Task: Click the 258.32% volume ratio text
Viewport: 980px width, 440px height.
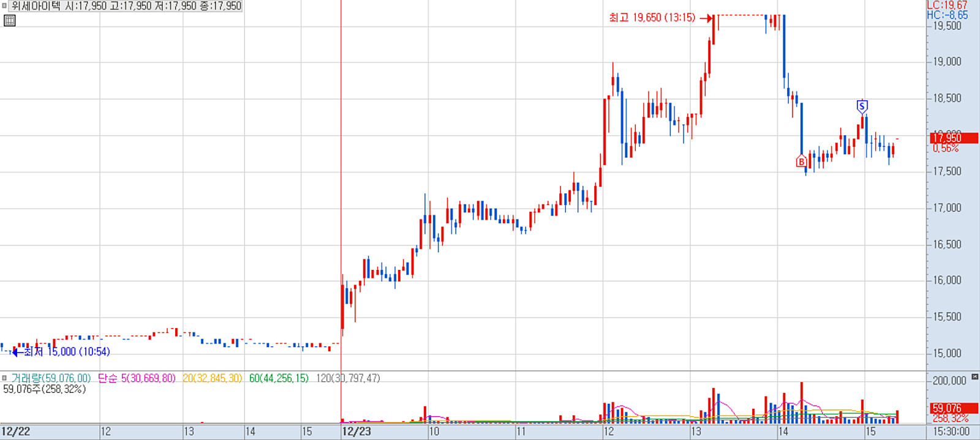Action: (x=951, y=419)
